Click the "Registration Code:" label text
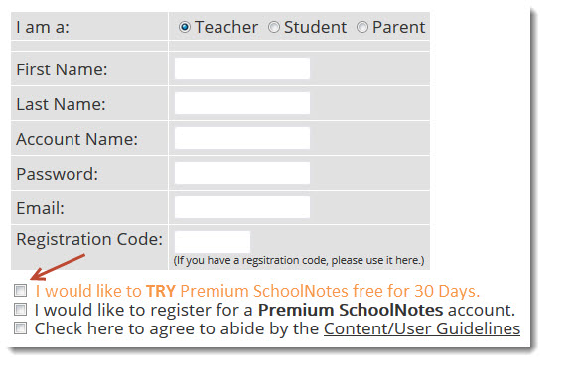The image size is (578, 392). [x=89, y=239]
